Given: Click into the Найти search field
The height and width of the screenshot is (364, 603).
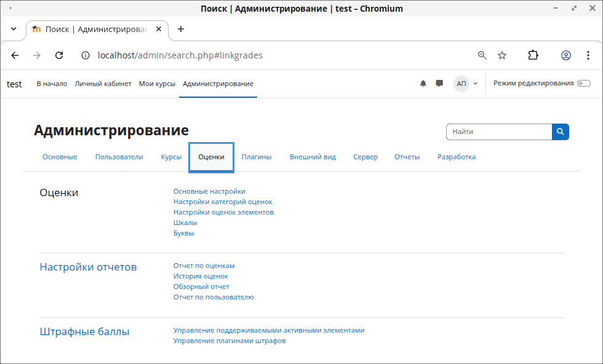Looking at the screenshot, I should pyautogui.click(x=498, y=132).
